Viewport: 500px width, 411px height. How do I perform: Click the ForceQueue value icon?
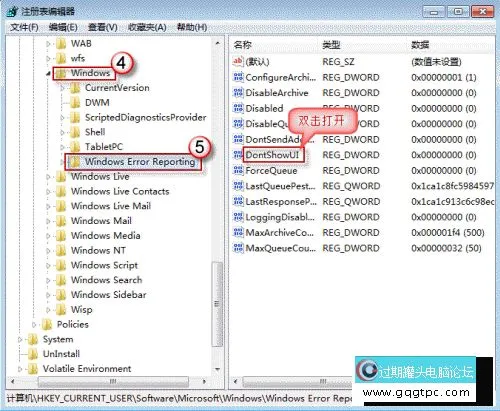[238, 170]
